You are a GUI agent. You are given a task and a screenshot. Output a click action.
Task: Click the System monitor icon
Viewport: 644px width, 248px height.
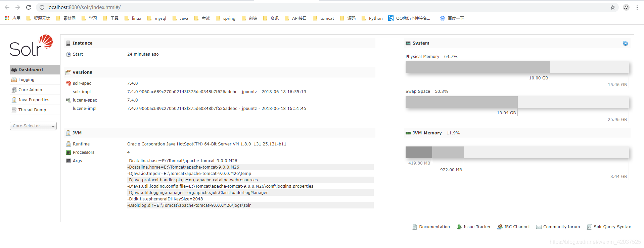pos(408,43)
